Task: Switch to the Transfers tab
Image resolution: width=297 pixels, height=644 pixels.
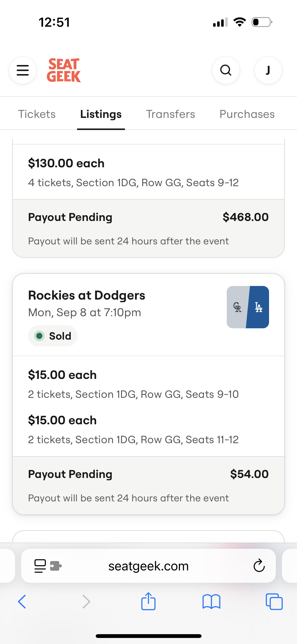Action: coord(171,114)
